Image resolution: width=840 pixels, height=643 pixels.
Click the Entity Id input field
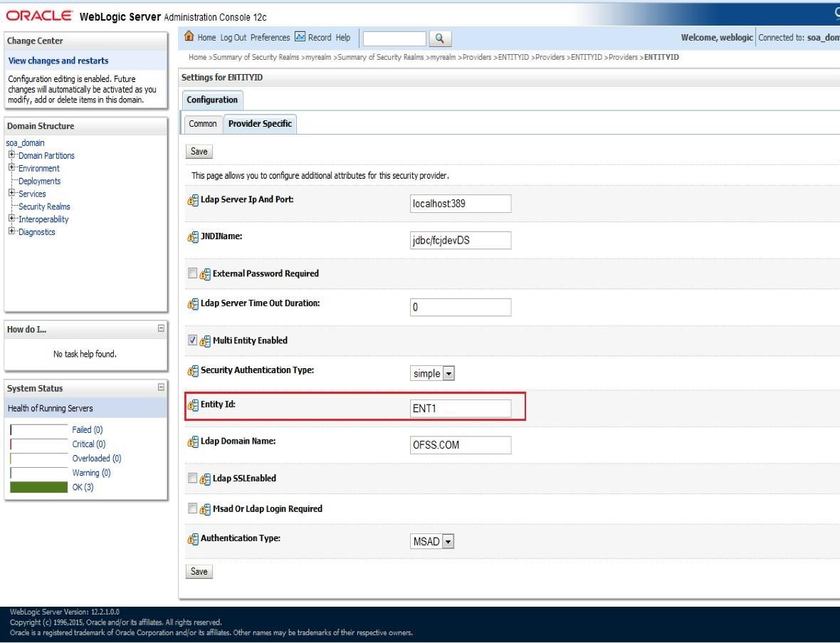[x=461, y=408]
